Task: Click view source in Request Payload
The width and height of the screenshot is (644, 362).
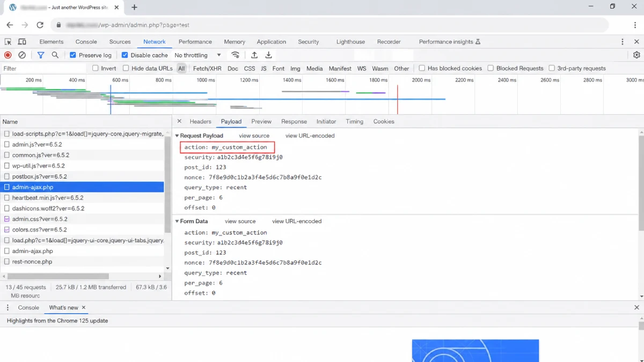Action: [x=254, y=136]
